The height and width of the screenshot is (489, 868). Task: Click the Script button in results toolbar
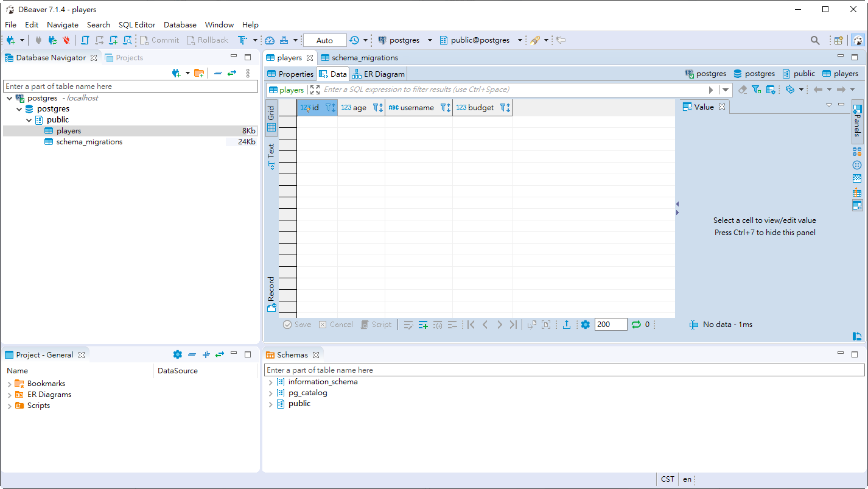coord(376,325)
